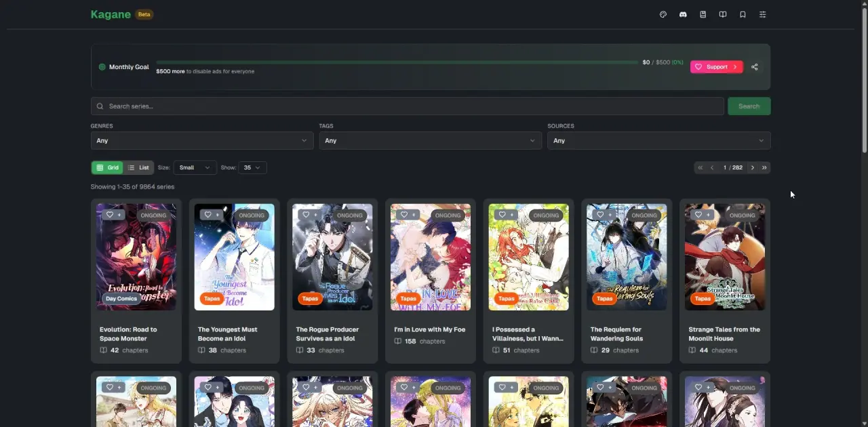Go to first page double-arrow

click(x=700, y=167)
